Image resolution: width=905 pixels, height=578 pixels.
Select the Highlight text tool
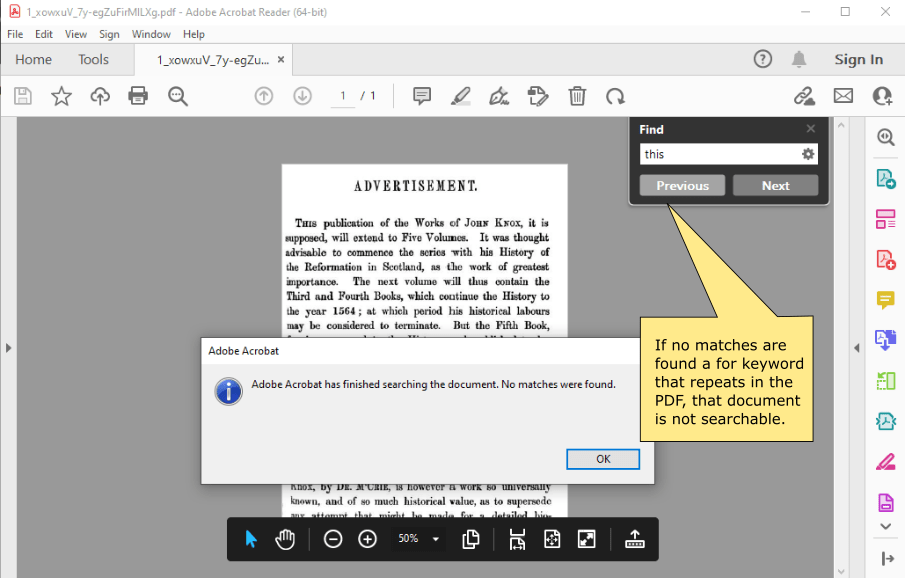pyautogui.click(x=461, y=96)
